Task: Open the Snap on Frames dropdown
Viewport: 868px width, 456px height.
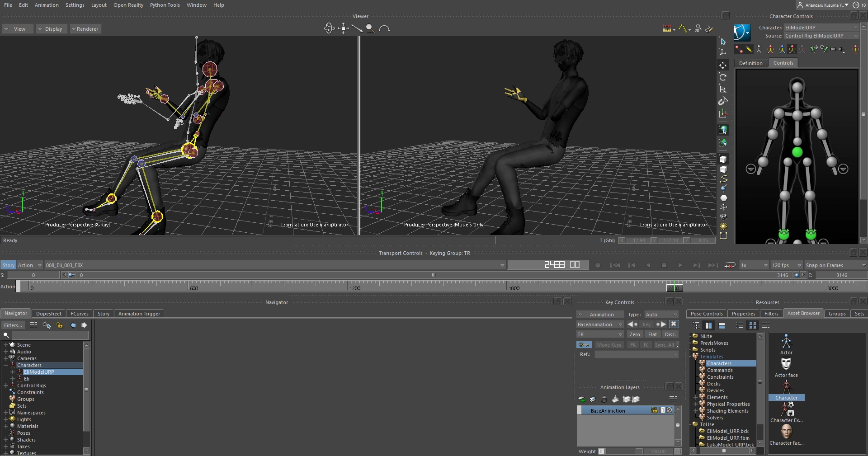Action: [x=836, y=265]
